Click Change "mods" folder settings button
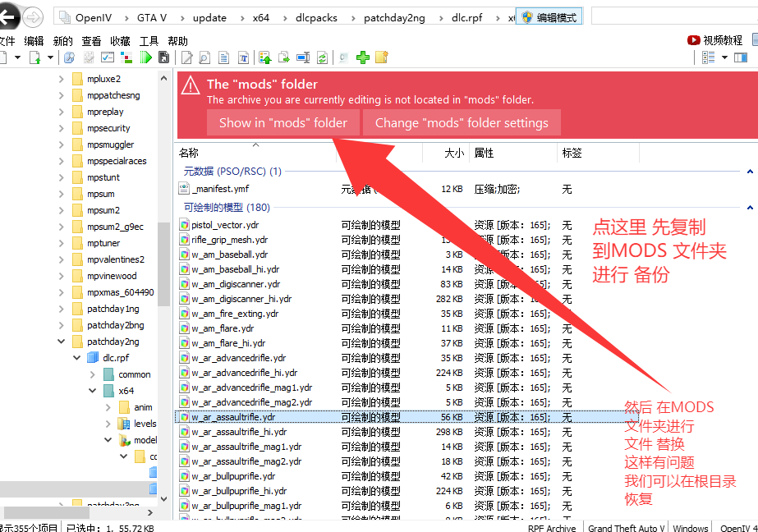This screenshot has width=758, height=532. (462, 122)
